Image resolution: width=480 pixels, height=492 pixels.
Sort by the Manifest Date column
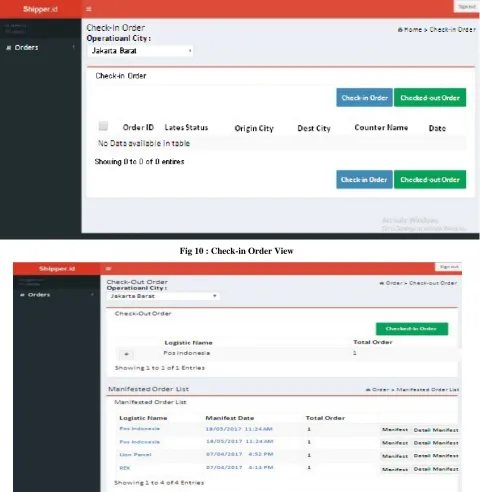pos(230,418)
